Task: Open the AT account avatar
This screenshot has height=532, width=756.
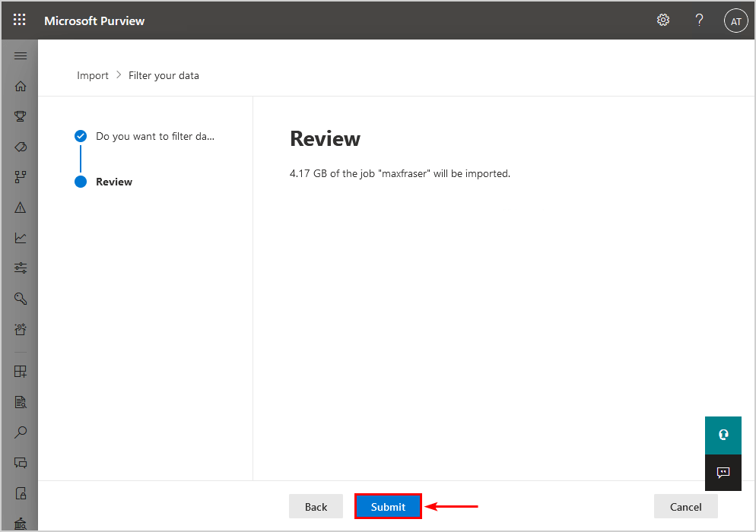Action: (735, 21)
